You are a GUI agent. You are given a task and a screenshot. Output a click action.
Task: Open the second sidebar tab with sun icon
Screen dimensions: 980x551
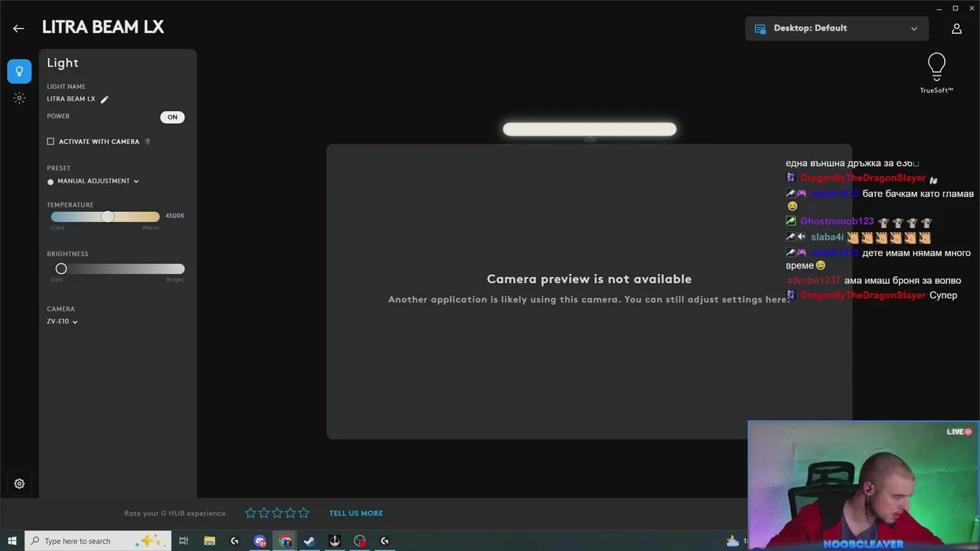19,98
